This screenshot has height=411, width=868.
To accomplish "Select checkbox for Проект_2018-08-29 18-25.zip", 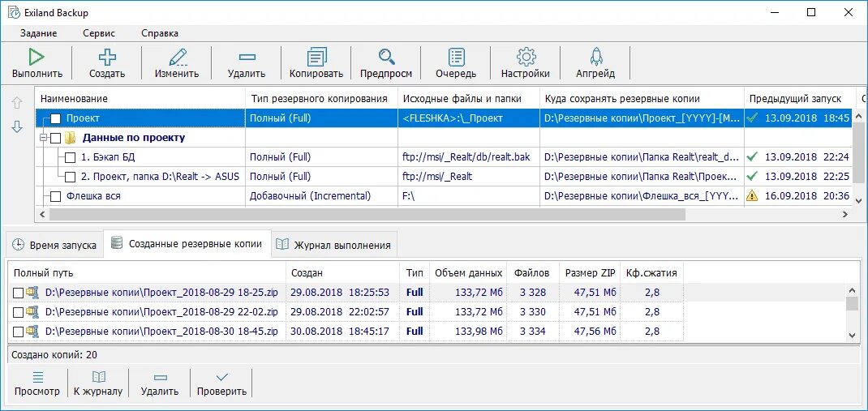I will point(19,293).
